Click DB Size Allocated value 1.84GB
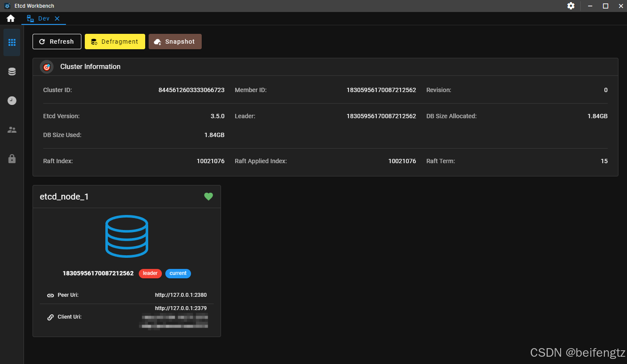 pos(597,116)
